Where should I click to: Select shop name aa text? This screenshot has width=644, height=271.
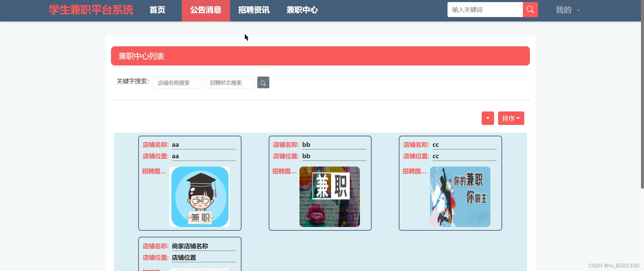click(175, 145)
